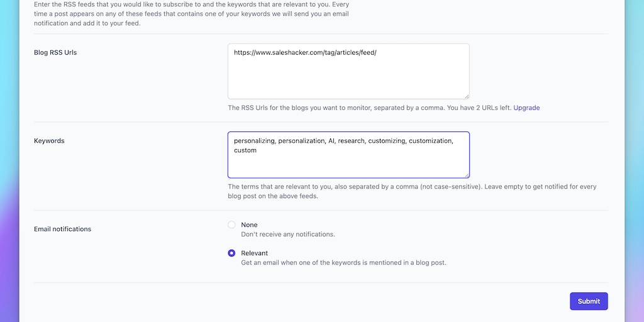Click "Get an email when" description text

[343, 262]
